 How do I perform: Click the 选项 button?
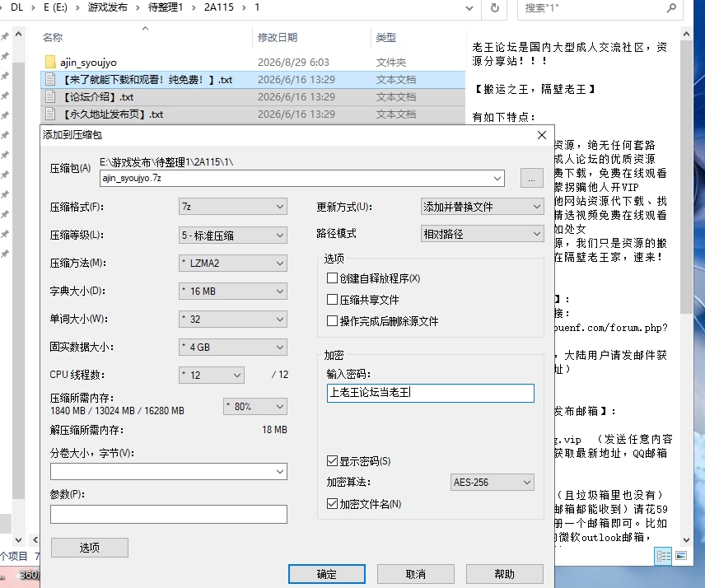90,548
